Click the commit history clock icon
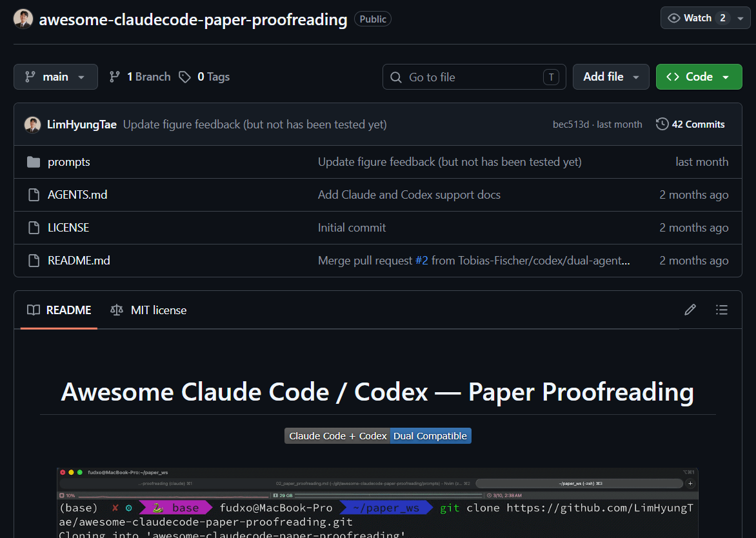The width and height of the screenshot is (756, 538). click(x=662, y=125)
